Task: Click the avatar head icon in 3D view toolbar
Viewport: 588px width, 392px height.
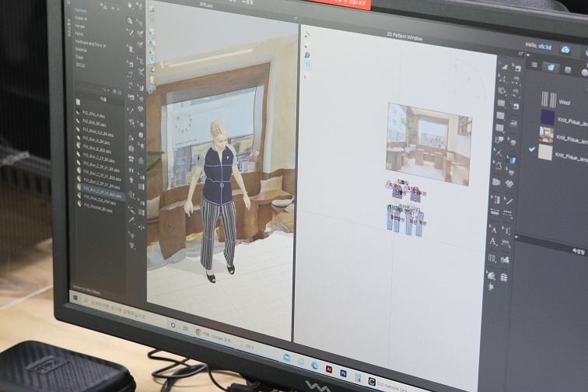Action: (152, 79)
